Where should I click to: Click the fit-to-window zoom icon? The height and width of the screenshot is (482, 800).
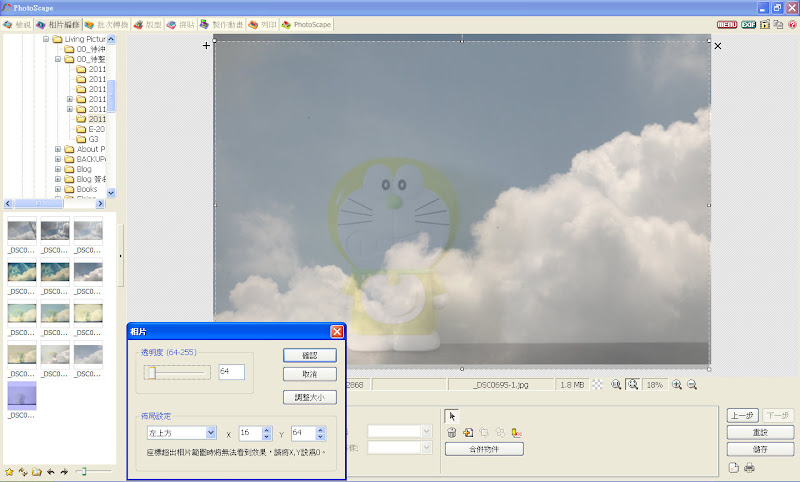pyautogui.click(x=633, y=385)
